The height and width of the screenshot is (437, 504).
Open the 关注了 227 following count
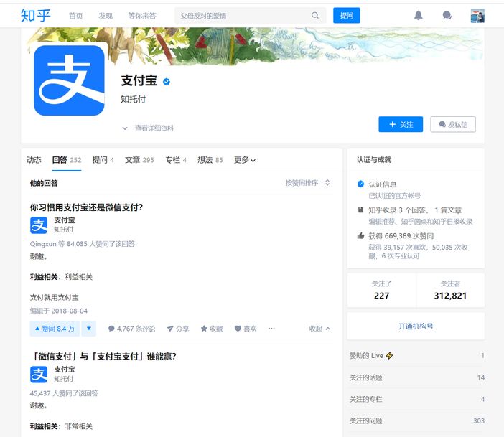[381, 290]
